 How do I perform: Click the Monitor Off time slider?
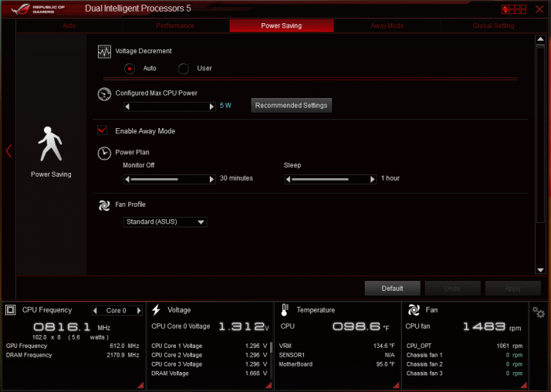(169, 179)
